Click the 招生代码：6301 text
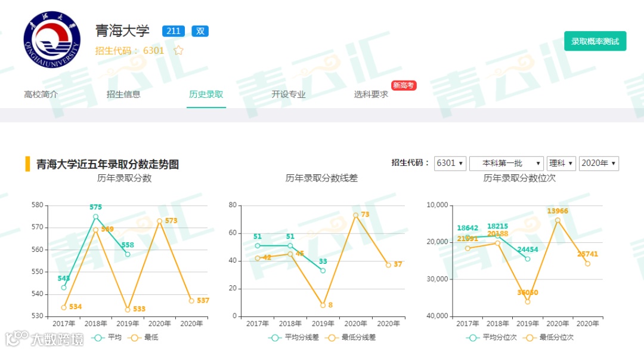The image size is (644, 351). tap(129, 51)
